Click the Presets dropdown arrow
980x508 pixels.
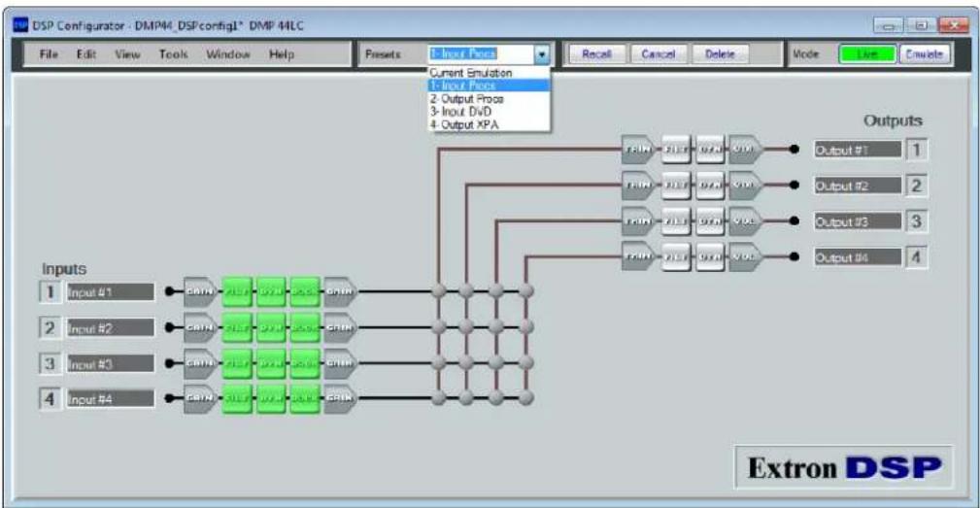(x=542, y=54)
